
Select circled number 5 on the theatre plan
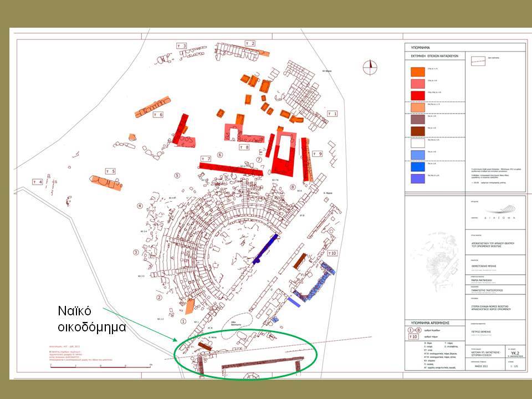tap(177, 176)
